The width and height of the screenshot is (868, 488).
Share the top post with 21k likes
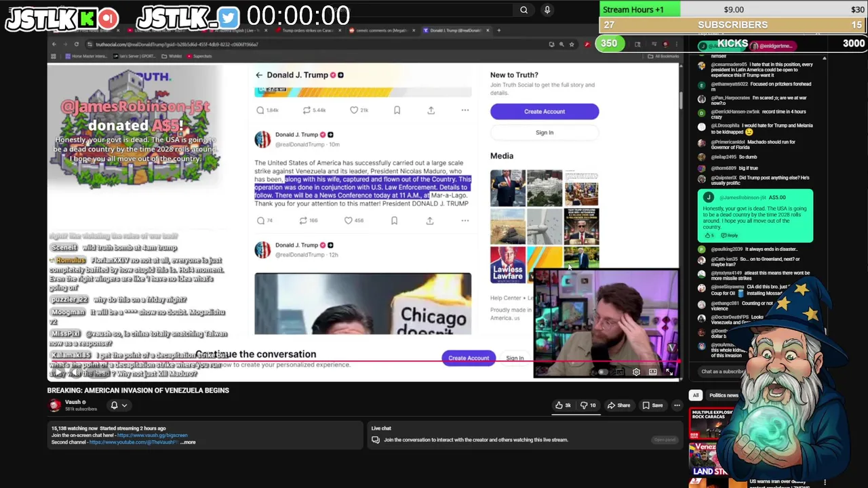431,110
